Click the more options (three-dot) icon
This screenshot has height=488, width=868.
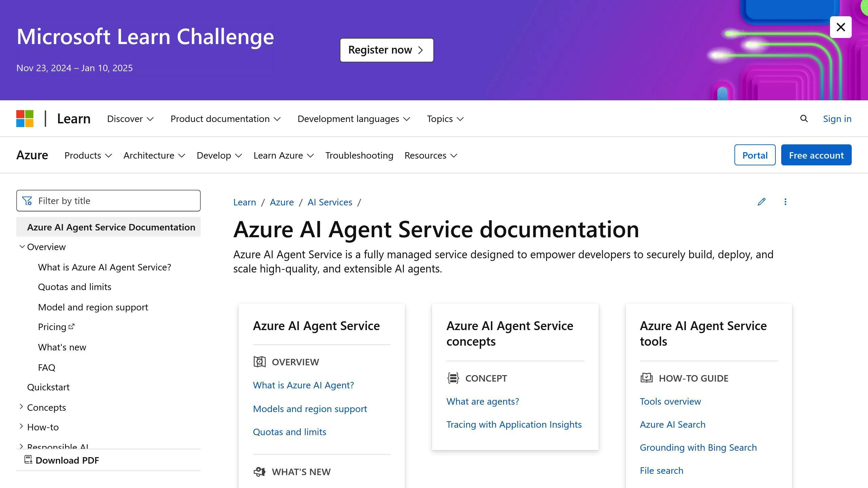(x=786, y=201)
